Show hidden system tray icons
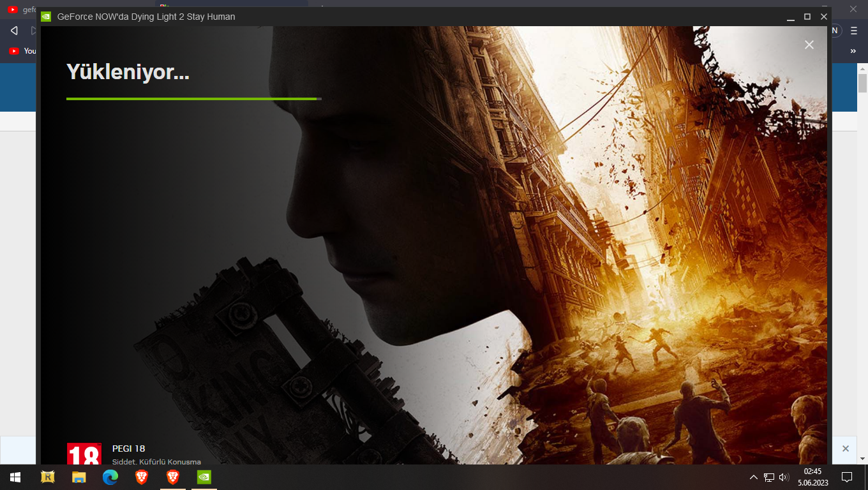Viewport: 868px width, 490px height. click(753, 477)
